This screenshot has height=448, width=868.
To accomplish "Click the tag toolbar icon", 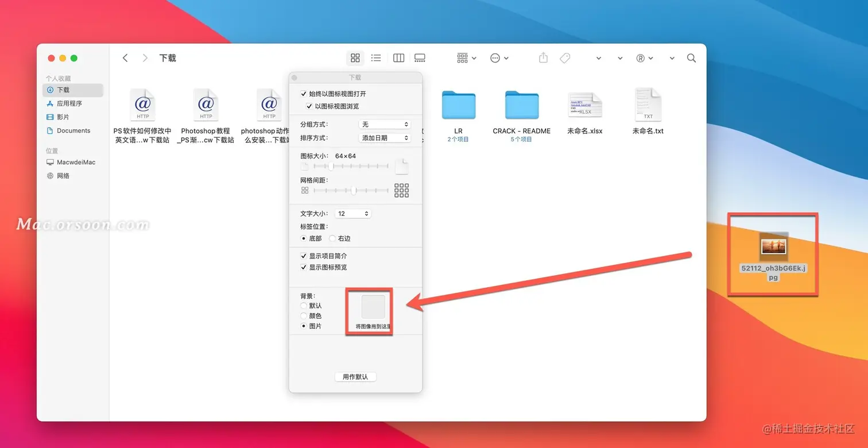I will pos(565,58).
